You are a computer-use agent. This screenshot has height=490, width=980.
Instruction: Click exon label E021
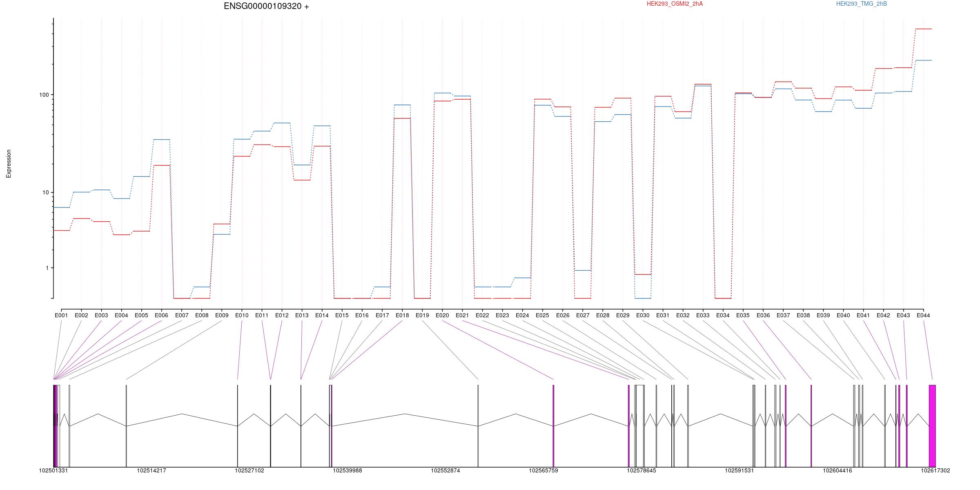point(462,315)
